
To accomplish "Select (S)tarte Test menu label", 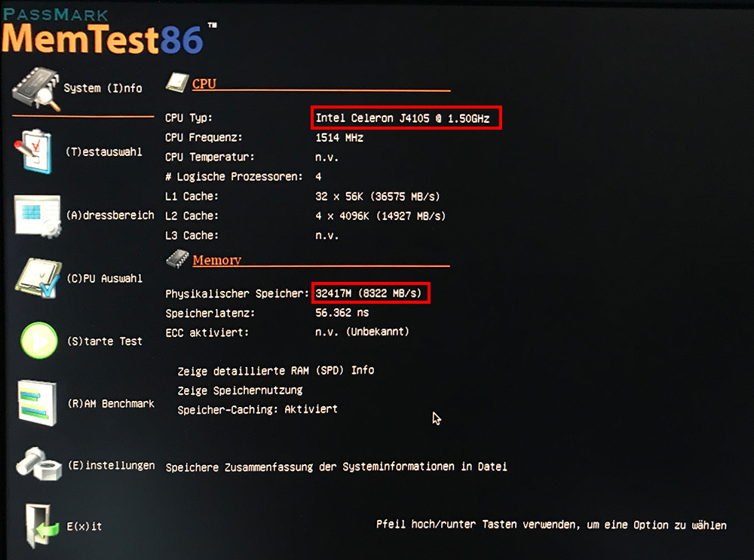I will (x=104, y=341).
